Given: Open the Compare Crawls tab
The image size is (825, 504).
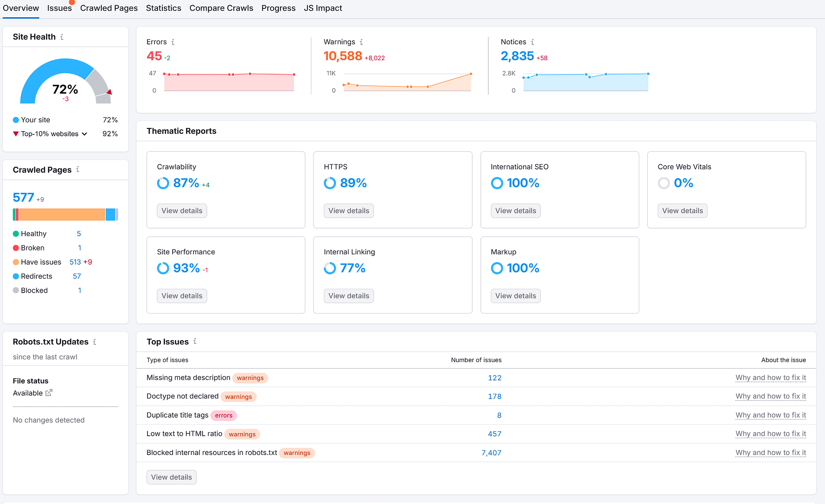Looking at the screenshot, I should pyautogui.click(x=221, y=8).
